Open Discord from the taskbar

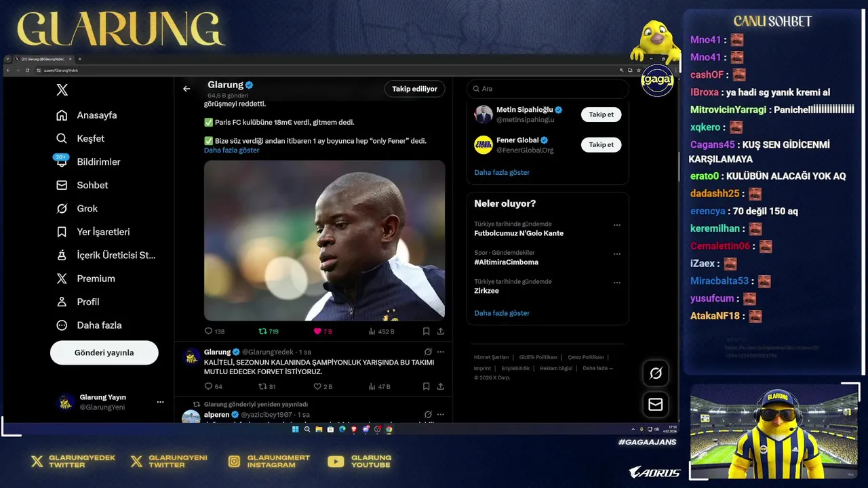tap(366, 429)
